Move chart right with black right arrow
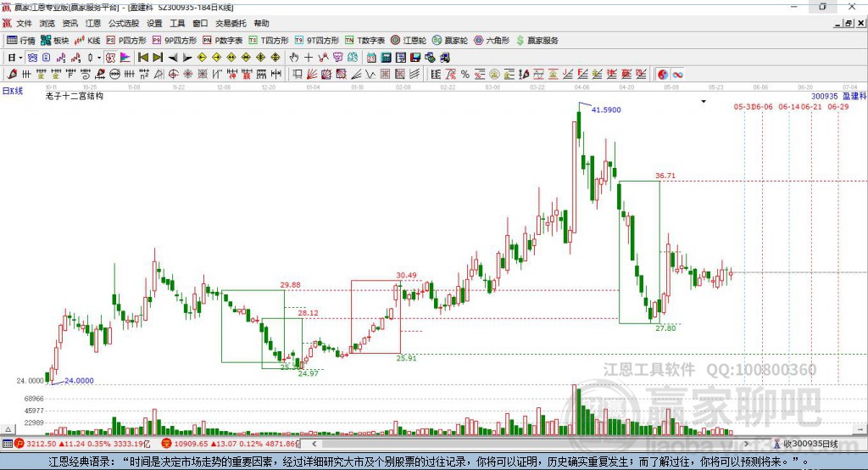This screenshot has height=470, width=868. tap(187, 58)
